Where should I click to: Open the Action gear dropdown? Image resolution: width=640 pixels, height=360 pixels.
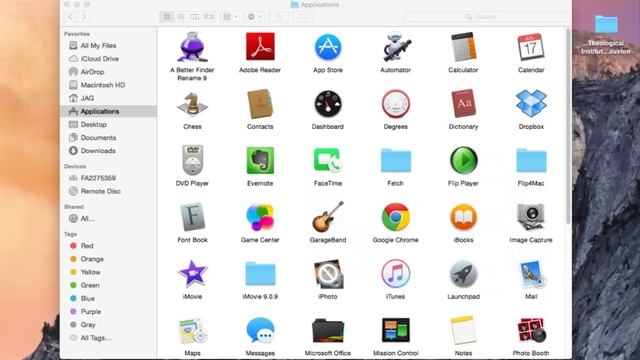pos(254,17)
